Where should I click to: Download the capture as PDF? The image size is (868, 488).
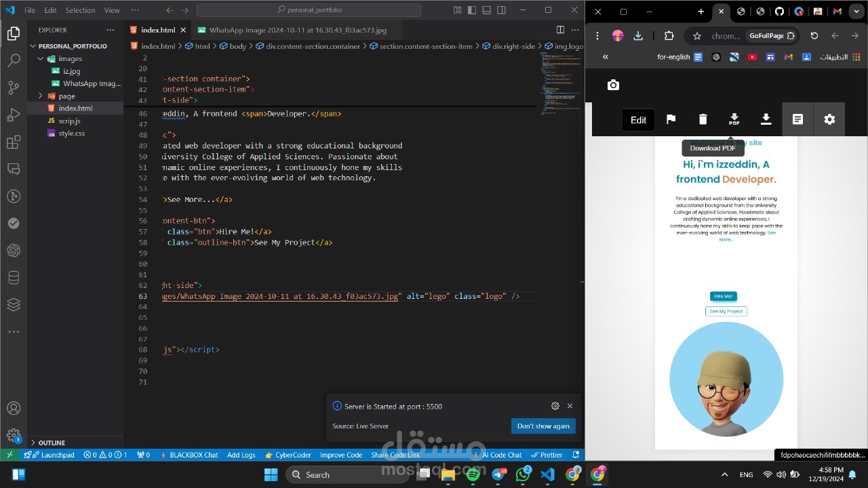[x=734, y=119]
